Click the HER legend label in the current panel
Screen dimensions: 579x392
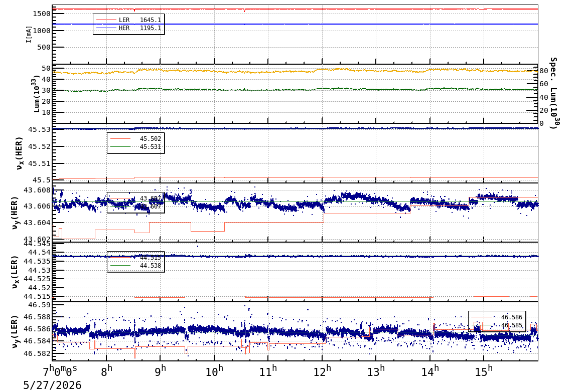124,28
